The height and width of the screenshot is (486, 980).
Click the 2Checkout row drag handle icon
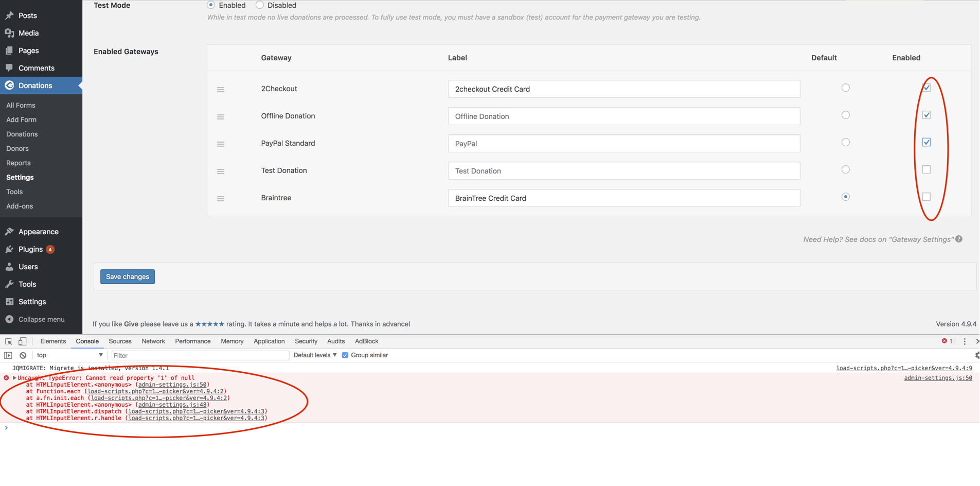click(x=221, y=90)
